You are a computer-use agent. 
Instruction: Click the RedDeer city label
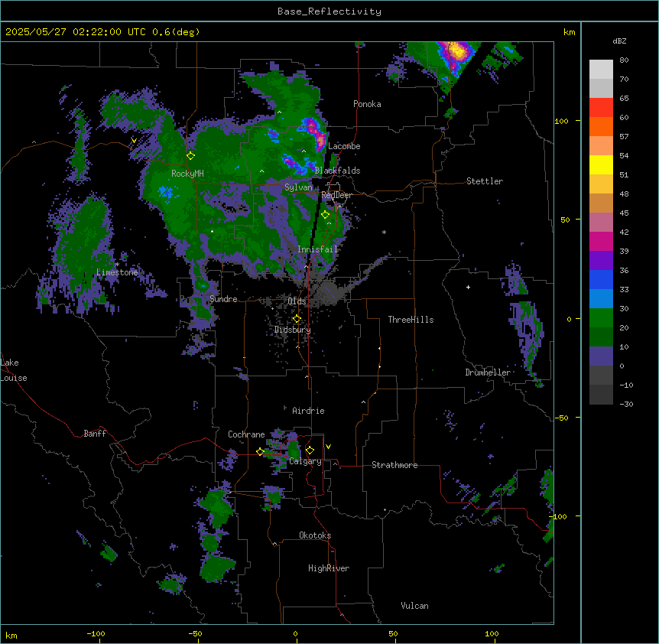[336, 195]
